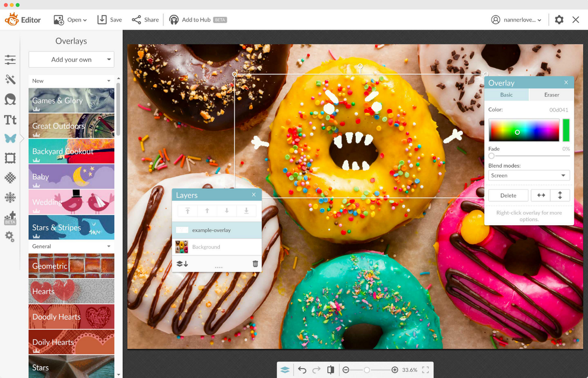
Task: Choose the Baby overlay group
Action: tap(72, 177)
